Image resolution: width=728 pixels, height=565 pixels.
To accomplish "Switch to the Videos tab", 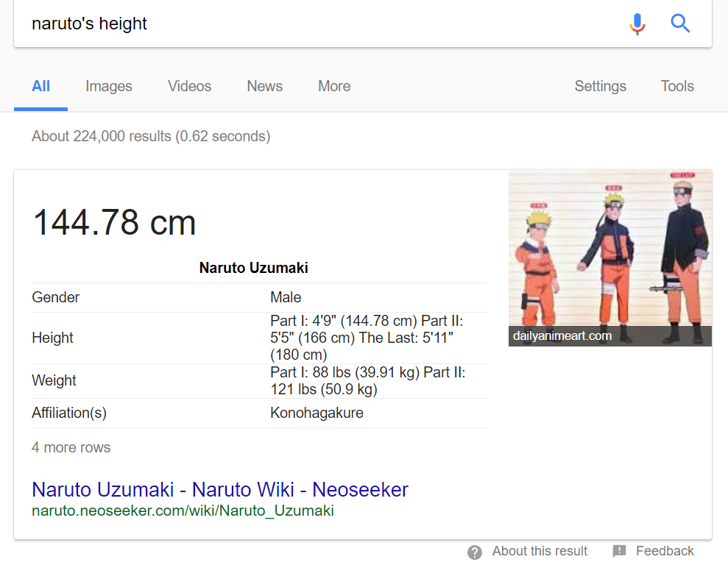I will point(189,86).
